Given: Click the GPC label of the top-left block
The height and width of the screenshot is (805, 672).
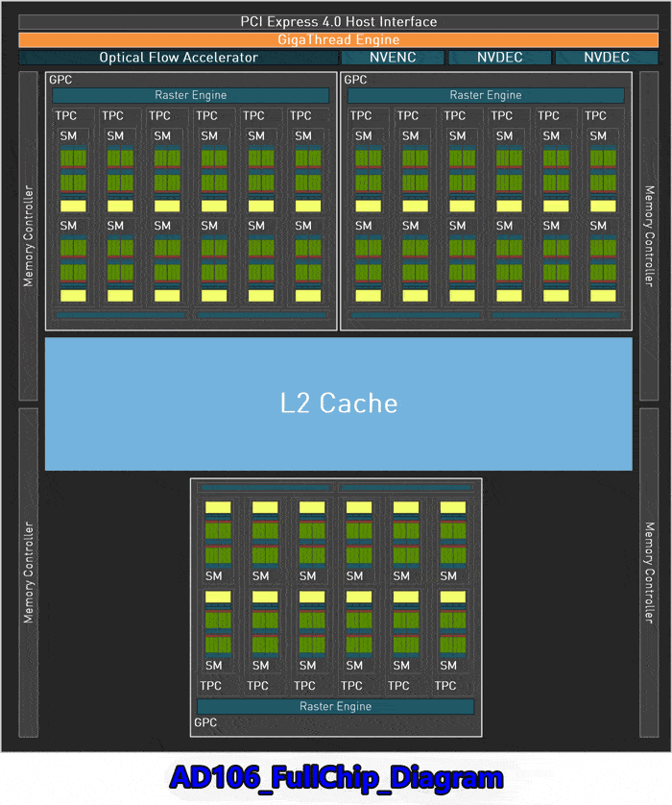Looking at the screenshot, I should point(60,80).
